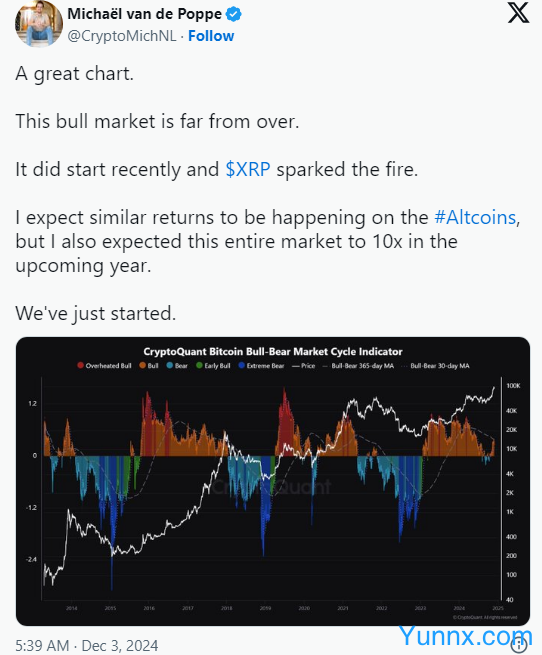
Task: Toggle the Price line legend entry
Action: pyautogui.click(x=303, y=366)
